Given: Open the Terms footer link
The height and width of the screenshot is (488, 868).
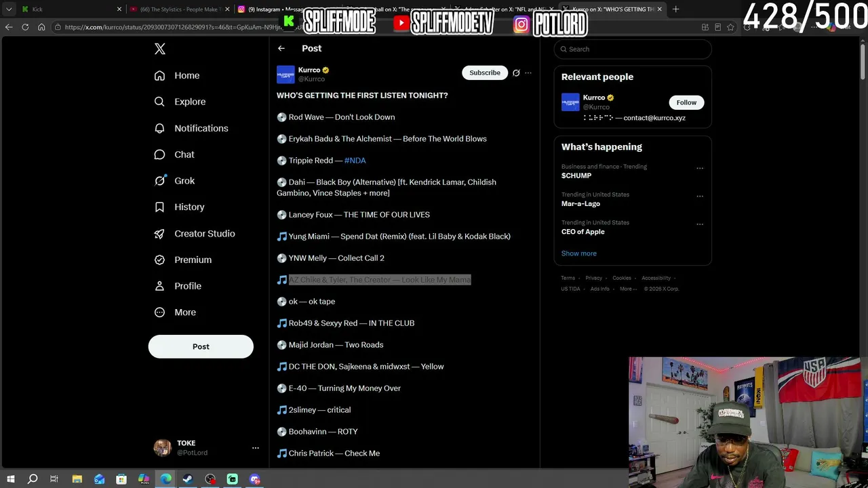Looking at the screenshot, I should tap(568, 278).
